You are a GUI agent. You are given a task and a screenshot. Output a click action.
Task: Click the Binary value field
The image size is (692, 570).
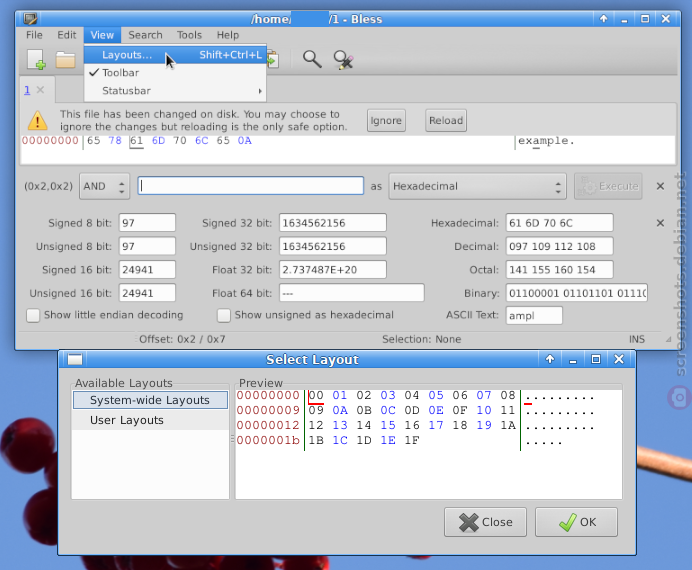click(577, 293)
